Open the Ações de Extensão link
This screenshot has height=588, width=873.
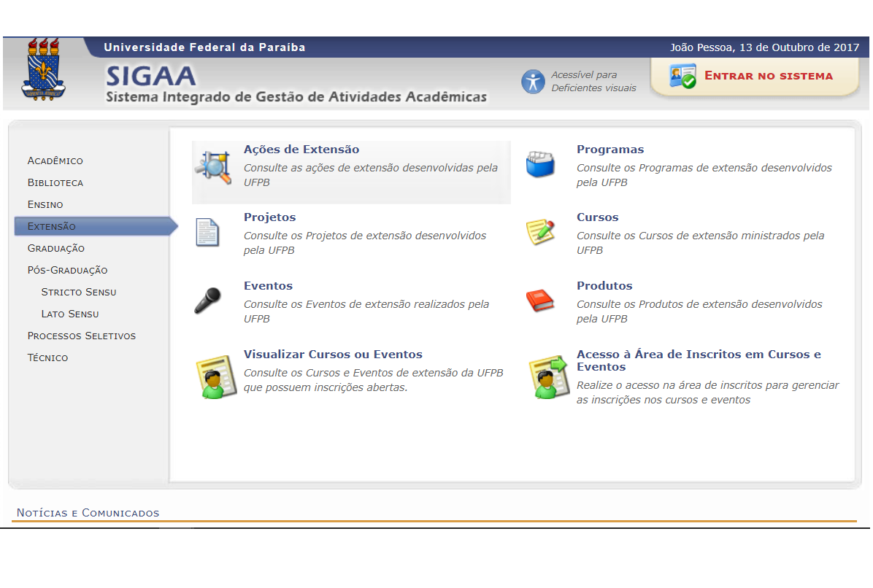click(x=301, y=149)
